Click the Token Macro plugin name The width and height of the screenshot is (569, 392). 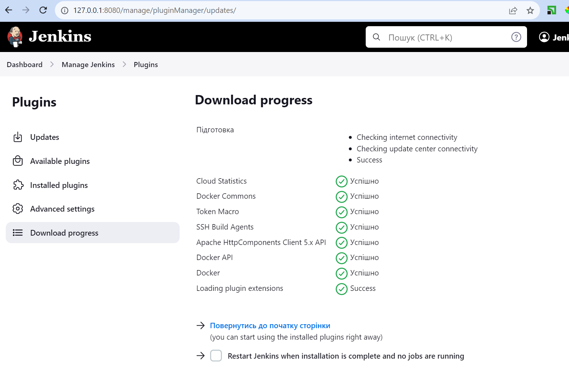tap(217, 212)
